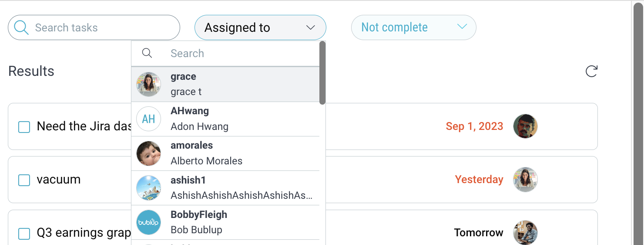The image size is (644, 245).
Task: Click the magnifier icon in dropdown search
Action: 147,53
